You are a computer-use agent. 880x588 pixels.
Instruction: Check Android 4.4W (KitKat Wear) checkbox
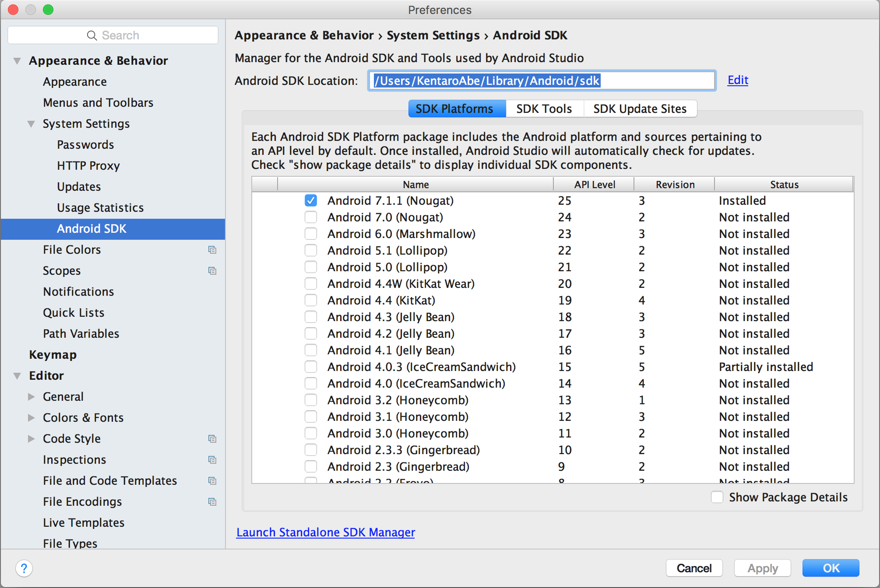pos(311,283)
